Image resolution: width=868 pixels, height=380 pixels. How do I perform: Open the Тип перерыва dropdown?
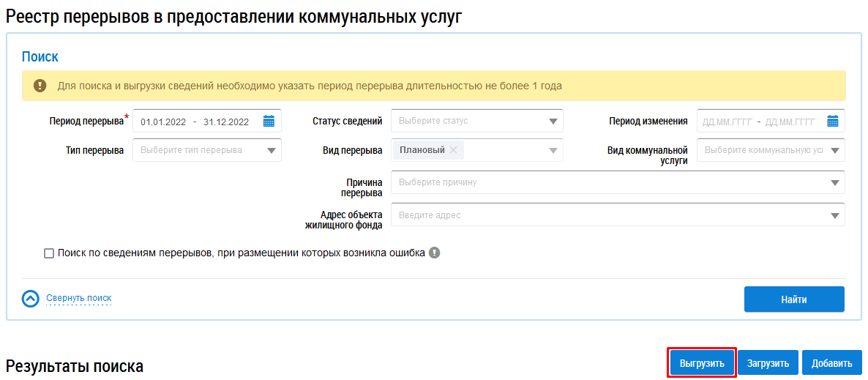[271, 151]
